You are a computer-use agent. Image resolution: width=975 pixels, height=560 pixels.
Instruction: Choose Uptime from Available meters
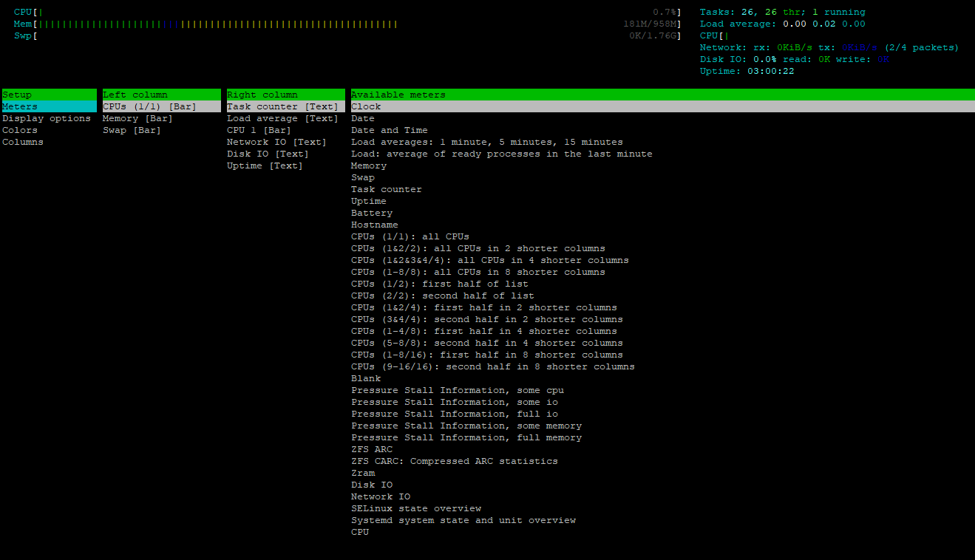[x=369, y=201]
